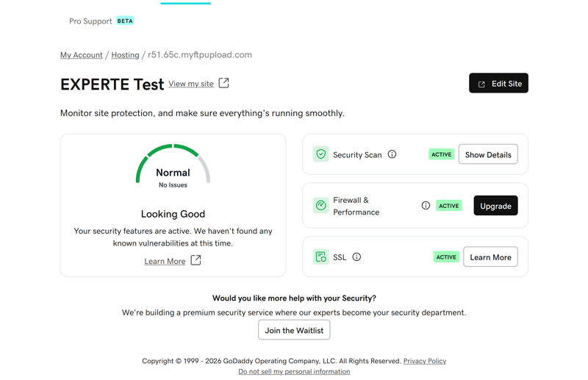Open the Security Scan info tooltip icon

392,154
